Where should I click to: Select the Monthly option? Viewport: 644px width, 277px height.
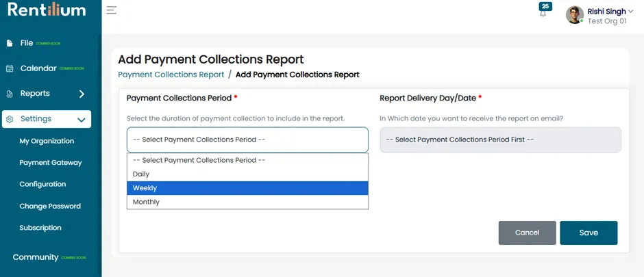tap(247, 202)
